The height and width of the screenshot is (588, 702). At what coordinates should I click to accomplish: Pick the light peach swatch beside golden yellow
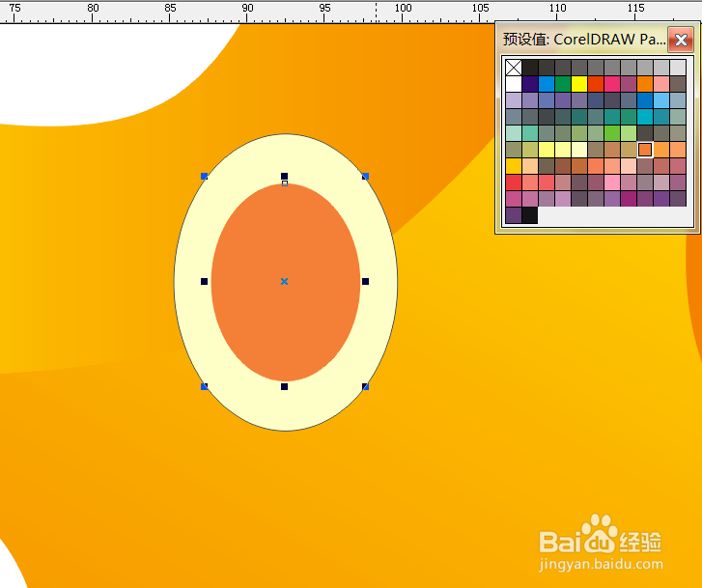point(530,166)
